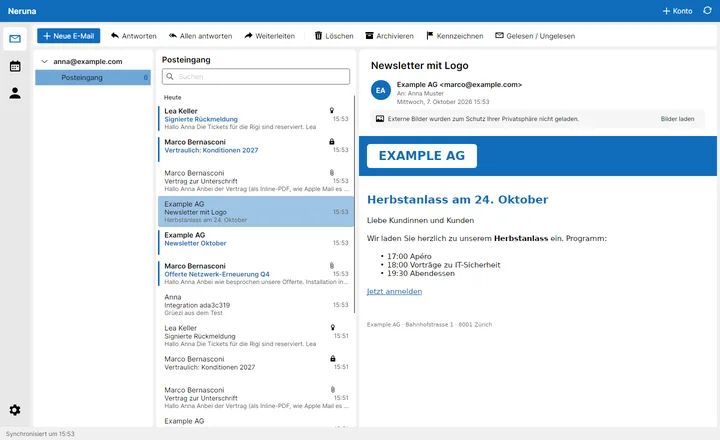Focus the Suchen search field
Viewport: 720px width, 440px height.
[256, 76]
